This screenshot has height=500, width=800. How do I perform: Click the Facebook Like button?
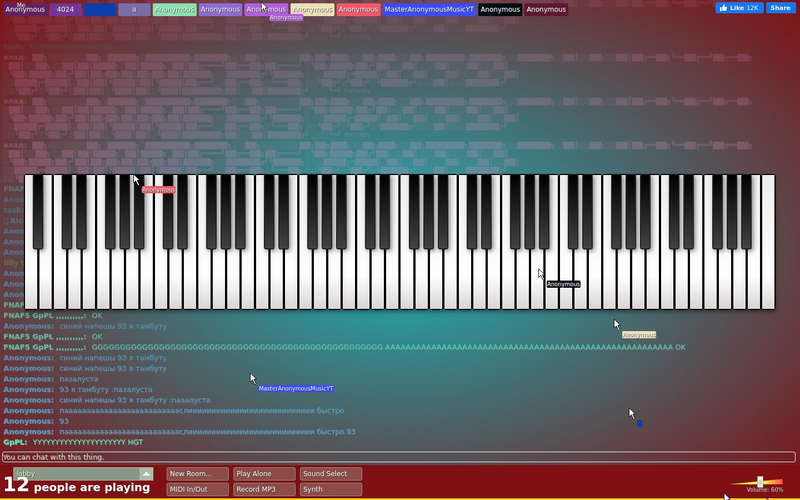click(x=739, y=8)
